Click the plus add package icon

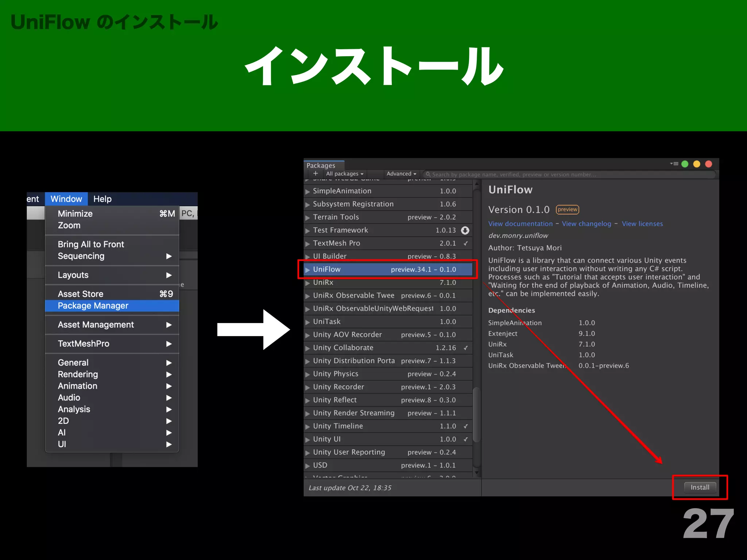[316, 174]
